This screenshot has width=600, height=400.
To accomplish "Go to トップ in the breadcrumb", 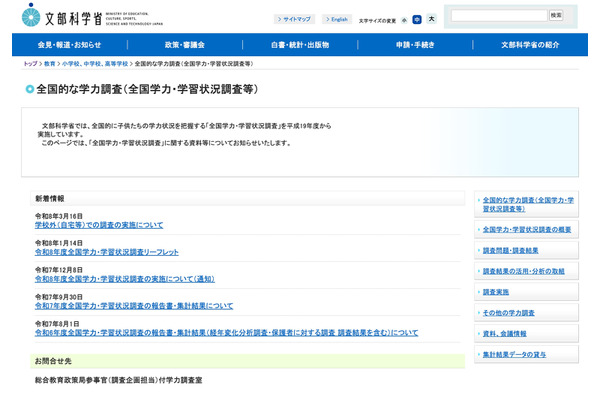I will coord(30,64).
